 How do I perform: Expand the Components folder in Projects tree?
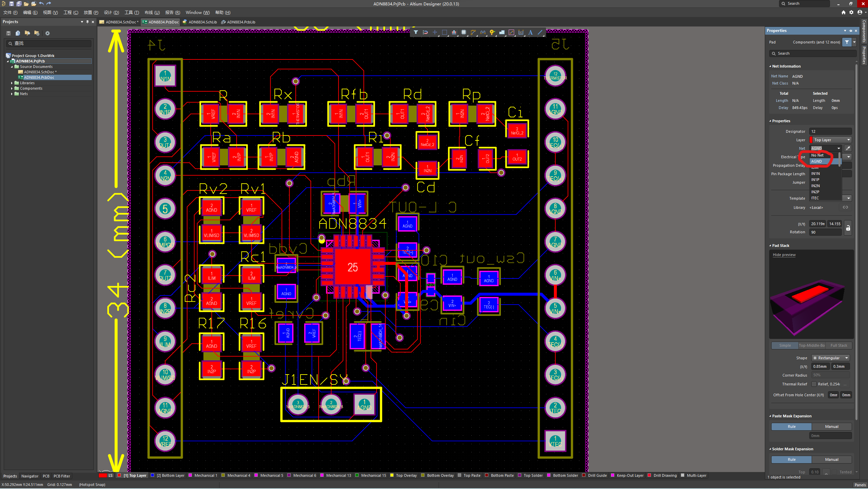click(12, 88)
